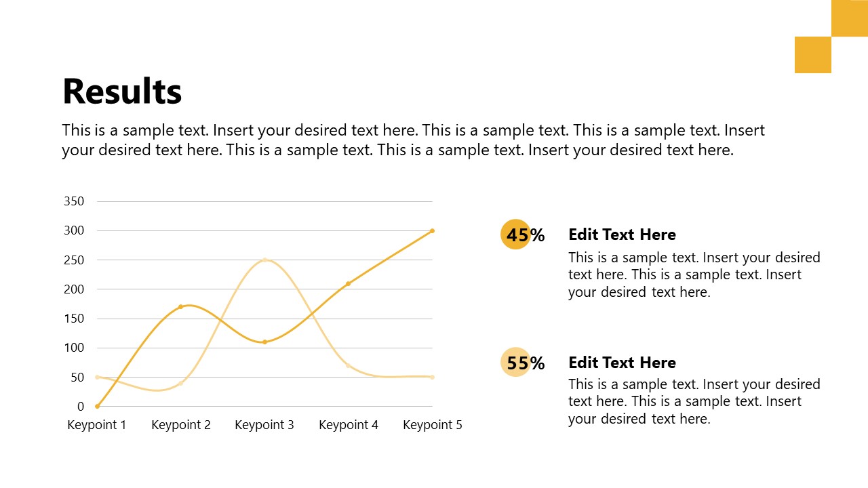868x488 pixels.
Task: Click the first Edit Text Here heading
Action: pyautogui.click(x=622, y=235)
